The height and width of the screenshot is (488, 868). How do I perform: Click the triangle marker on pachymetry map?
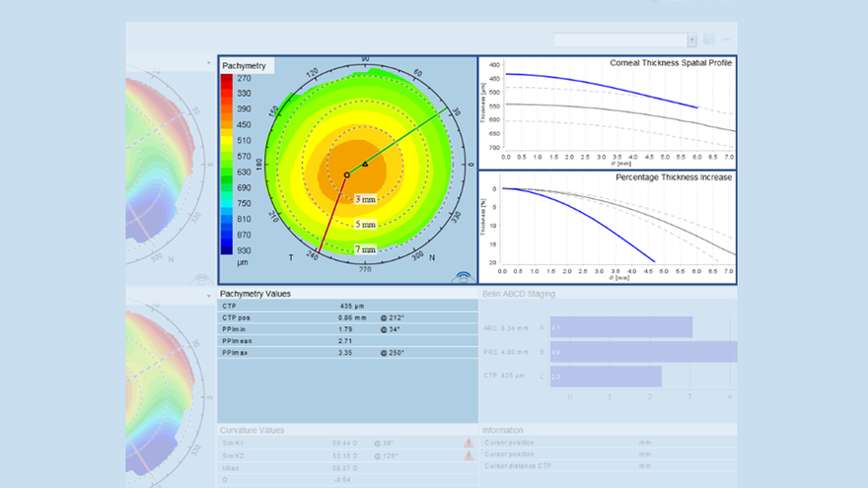[x=365, y=164]
